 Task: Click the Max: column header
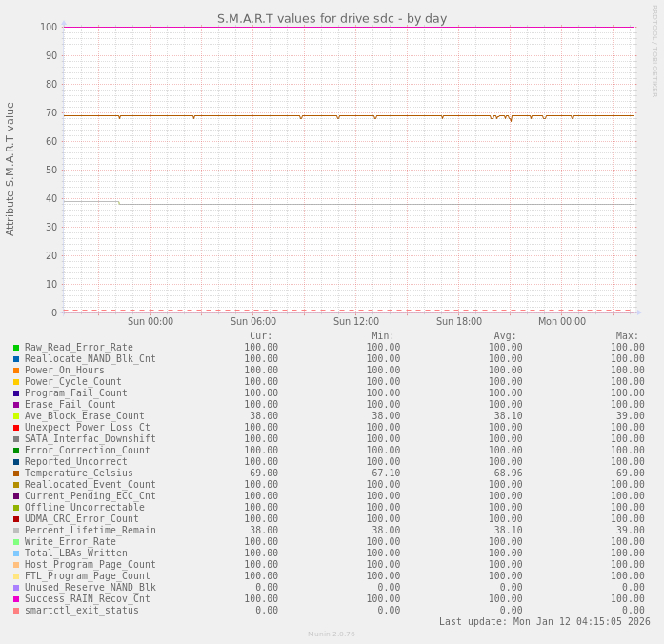(x=628, y=336)
